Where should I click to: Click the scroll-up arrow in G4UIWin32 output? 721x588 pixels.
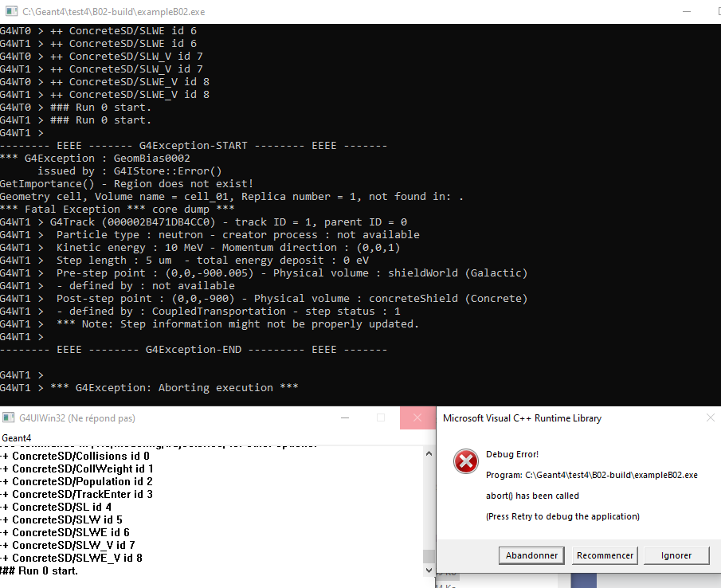[x=429, y=454]
